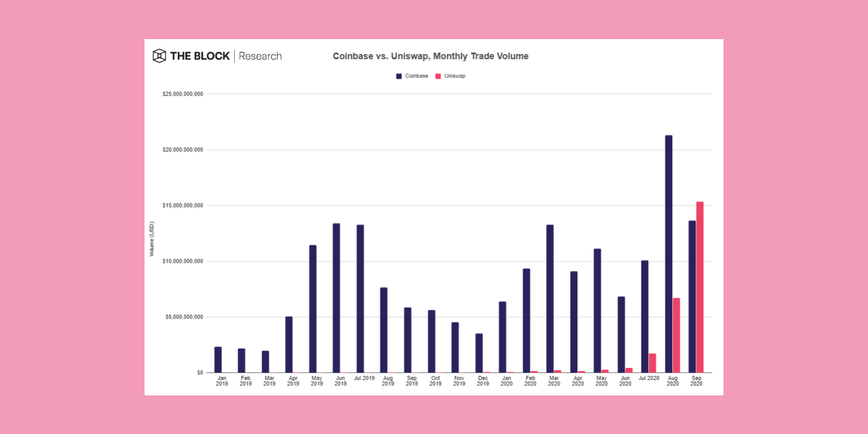This screenshot has width=868, height=434.
Task: Click the navy Coinbase legend swatch
Action: 399,76
